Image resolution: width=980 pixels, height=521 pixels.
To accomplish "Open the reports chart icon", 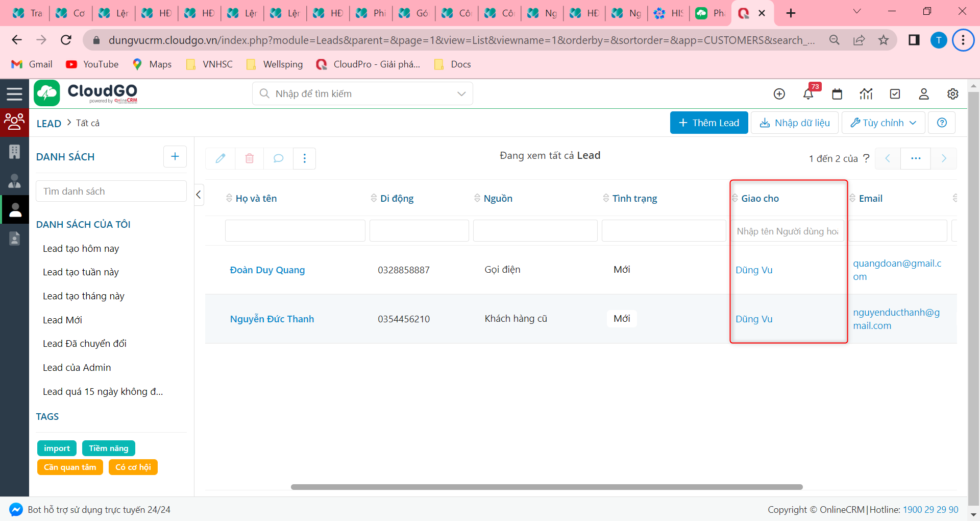I will pyautogui.click(x=866, y=94).
